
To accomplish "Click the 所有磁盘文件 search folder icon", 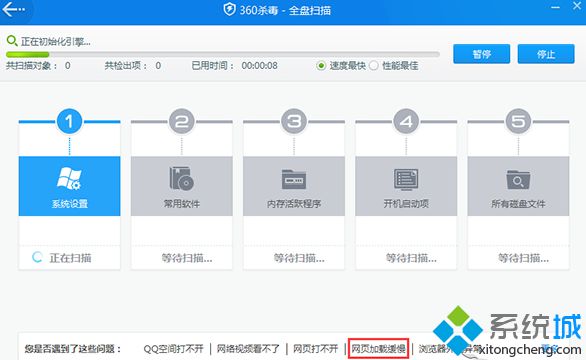I will point(518,179).
